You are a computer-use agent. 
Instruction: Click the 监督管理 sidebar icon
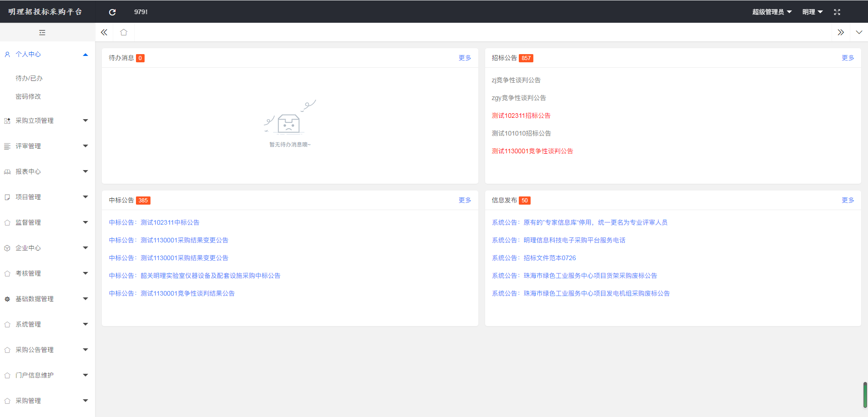click(x=7, y=222)
